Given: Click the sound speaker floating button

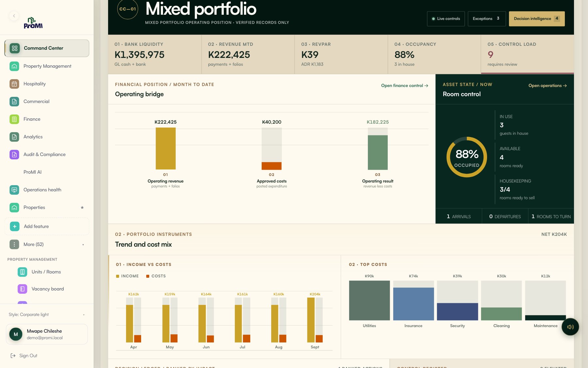Looking at the screenshot, I should point(570,327).
